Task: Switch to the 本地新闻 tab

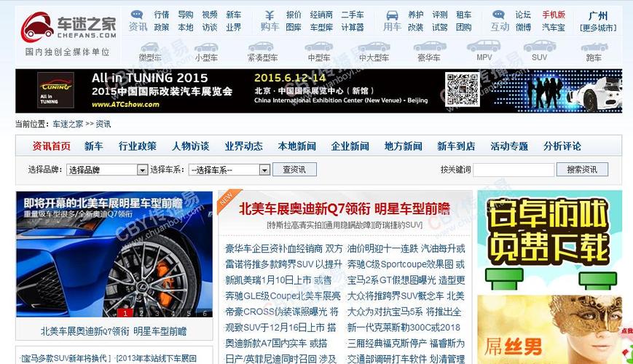Action: (x=297, y=146)
